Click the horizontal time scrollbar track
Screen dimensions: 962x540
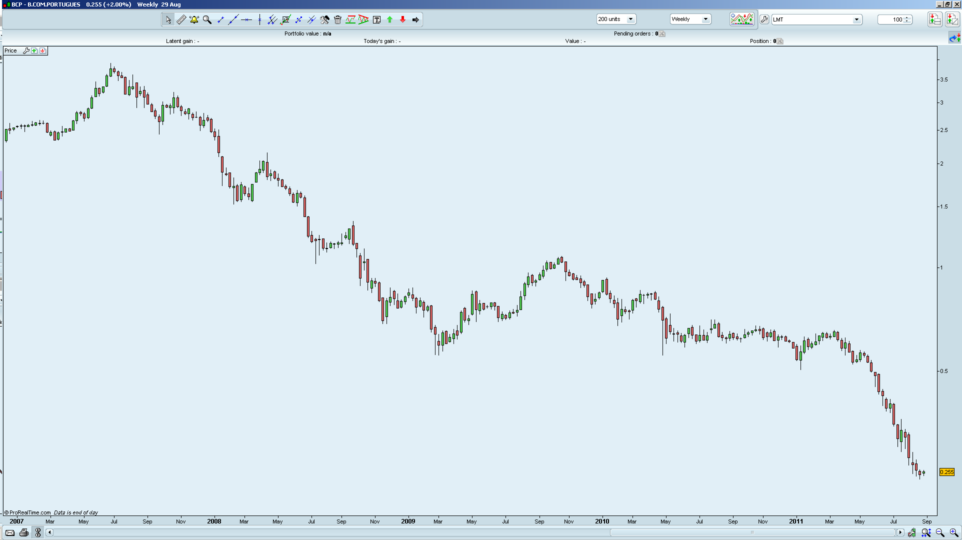click(475, 533)
